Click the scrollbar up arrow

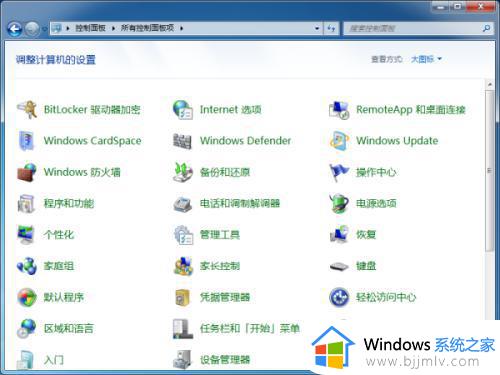coord(490,85)
